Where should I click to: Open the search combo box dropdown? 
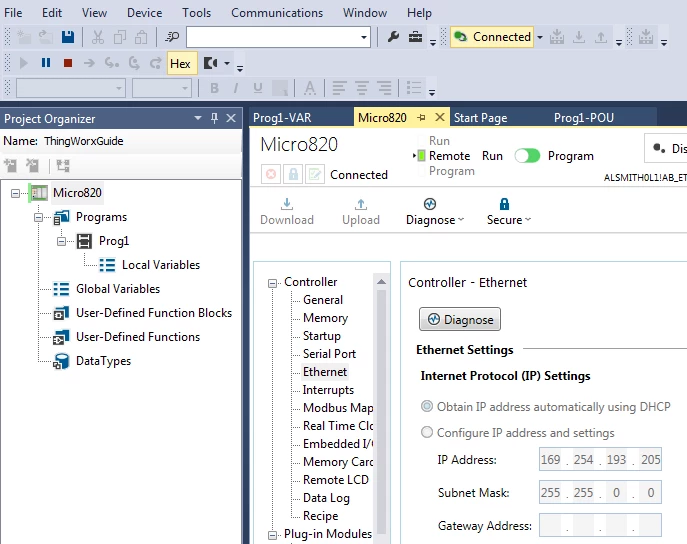[x=364, y=37]
